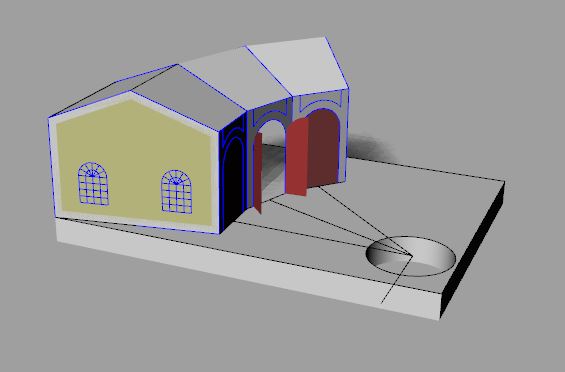Select the arch frame above the left doorway
Image resolution: width=565 pixels, height=372 pixels.
coord(270,115)
